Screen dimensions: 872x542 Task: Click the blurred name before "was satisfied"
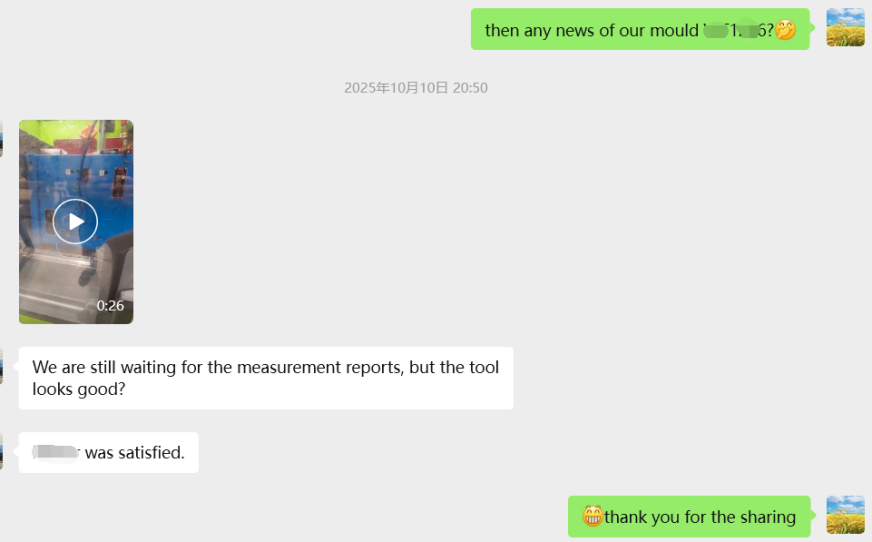click(x=56, y=453)
